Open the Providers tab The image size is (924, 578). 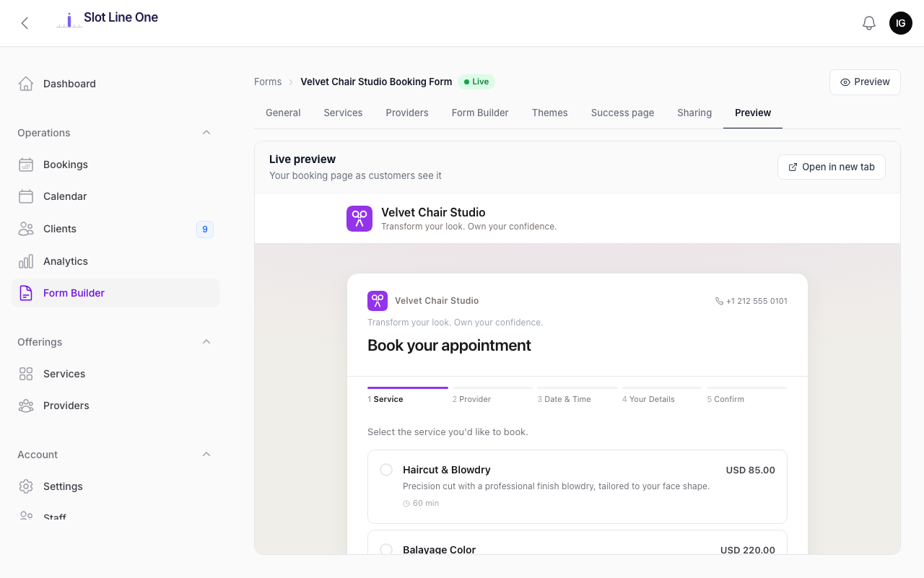407,113
